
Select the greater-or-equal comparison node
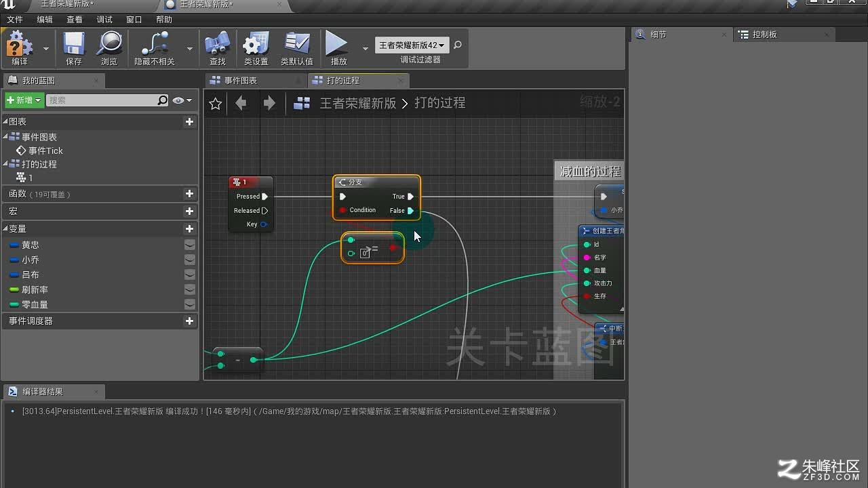pos(372,248)
